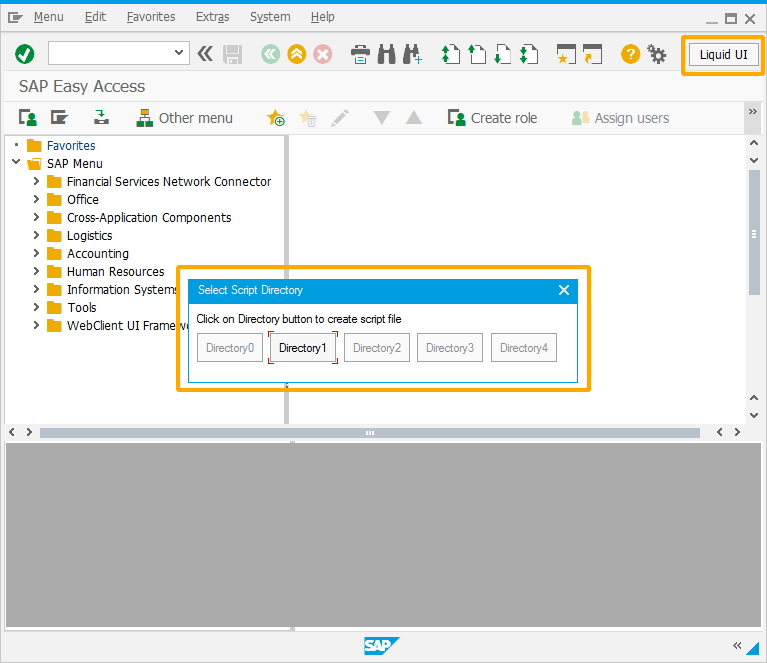Click the Assign users button
The image size is (767, 663).
tap(620, 118)
